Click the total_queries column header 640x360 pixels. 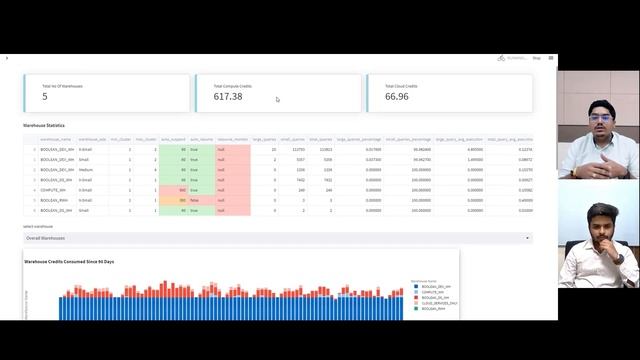(x=320, y=140)
